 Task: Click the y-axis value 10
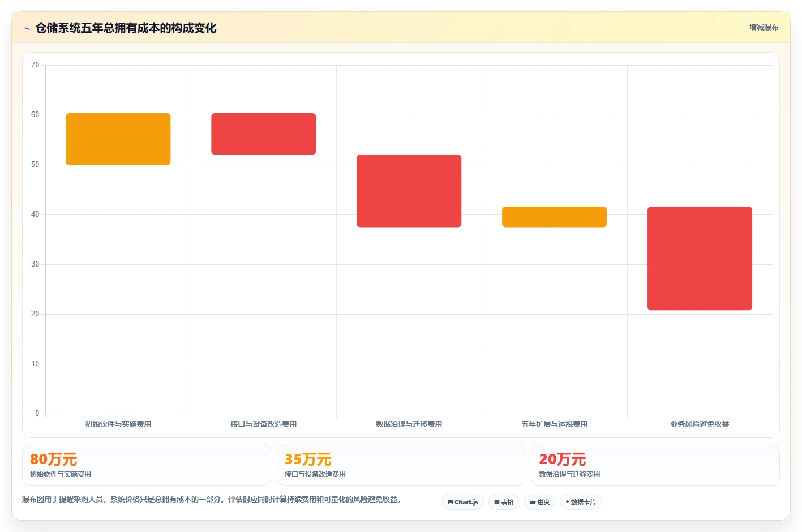pyautogui.click(x=35, y=364)
